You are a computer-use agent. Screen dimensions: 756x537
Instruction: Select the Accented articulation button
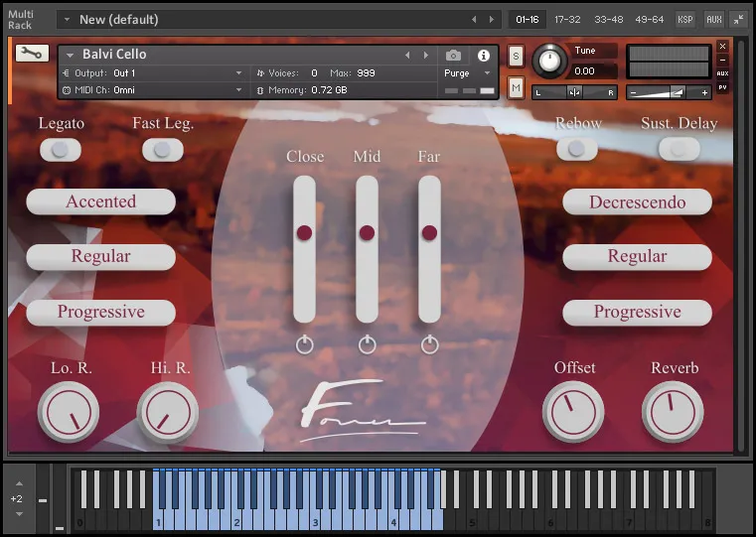[x=100, y=201]
